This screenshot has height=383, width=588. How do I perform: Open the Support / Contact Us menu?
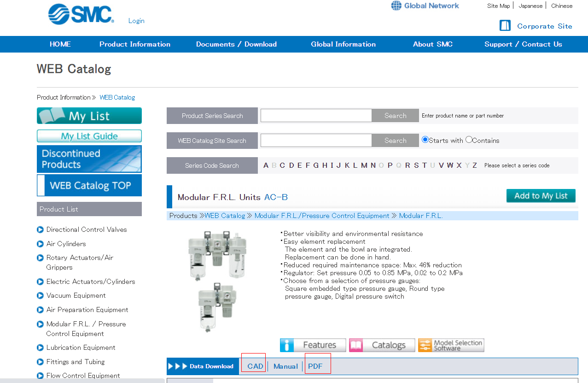523,44
